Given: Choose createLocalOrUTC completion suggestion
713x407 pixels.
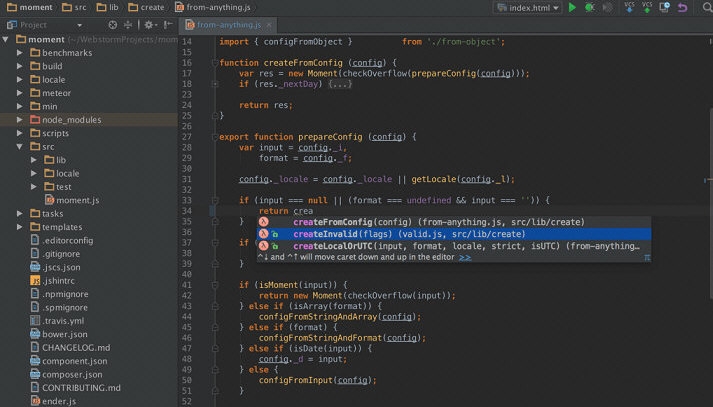Looking at the screenshot, I should point(453,246).
